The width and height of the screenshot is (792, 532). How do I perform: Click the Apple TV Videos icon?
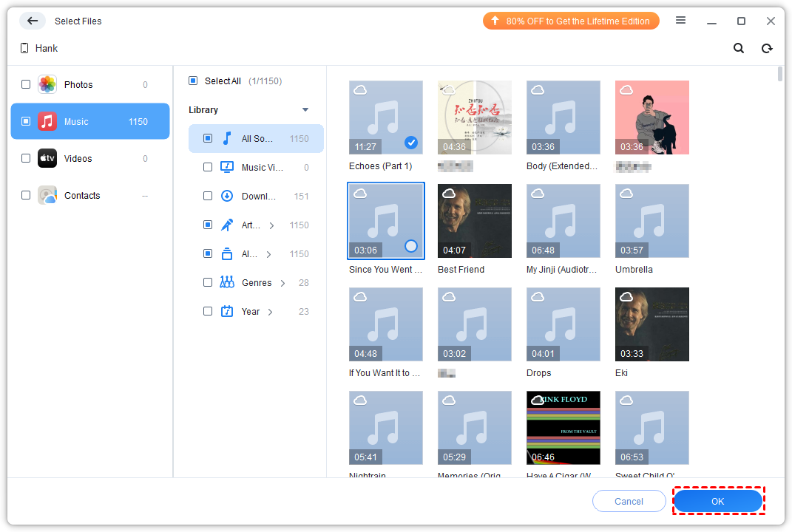47,158
